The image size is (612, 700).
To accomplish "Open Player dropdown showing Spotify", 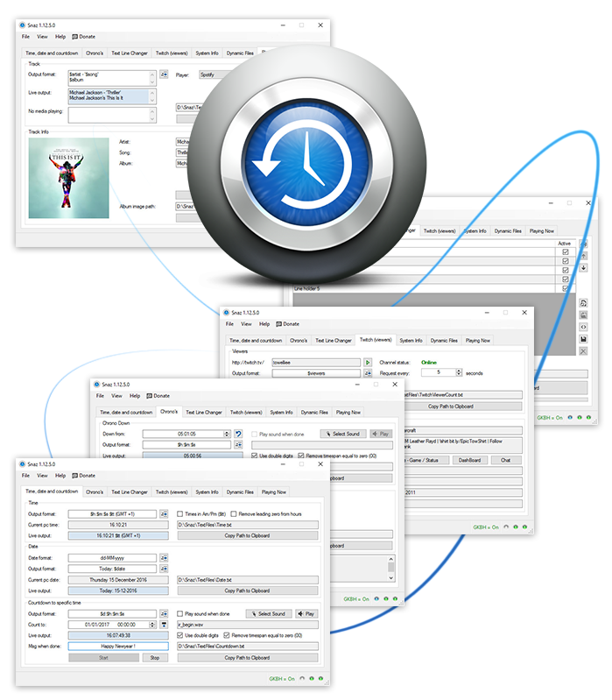I will pyautogui.click(x=215, y=75).
